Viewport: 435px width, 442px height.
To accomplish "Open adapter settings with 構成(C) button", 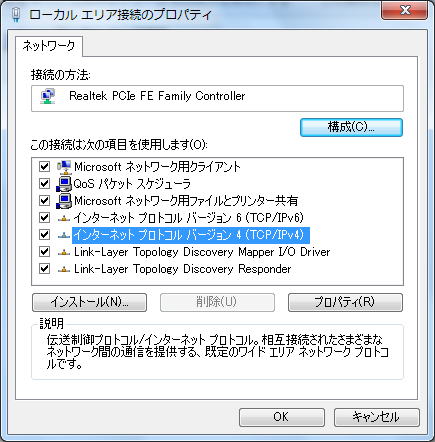I will [351, 127].
